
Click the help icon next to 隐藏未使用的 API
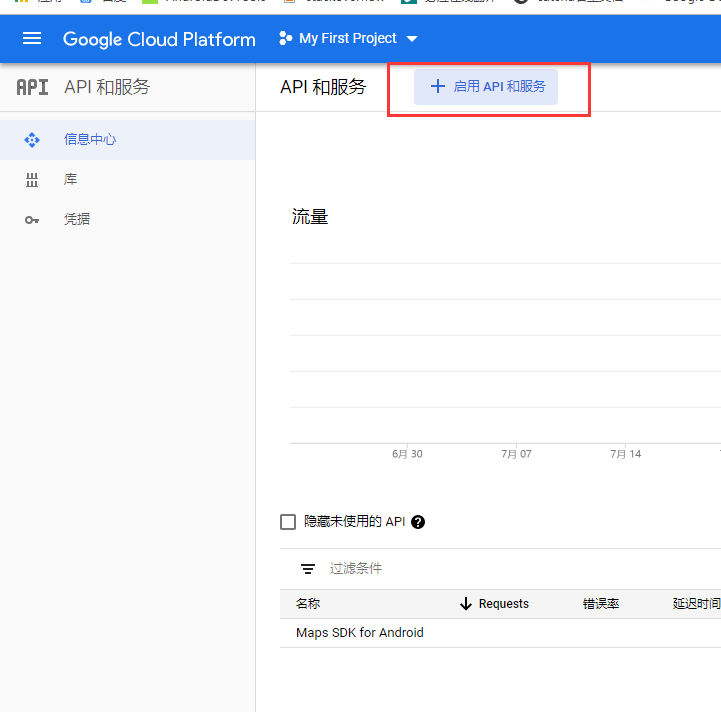point(418,522)
